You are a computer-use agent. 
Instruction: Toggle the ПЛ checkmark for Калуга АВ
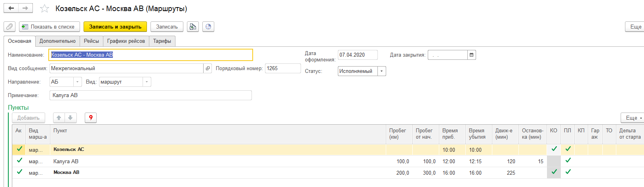click(x=568, y=160)
